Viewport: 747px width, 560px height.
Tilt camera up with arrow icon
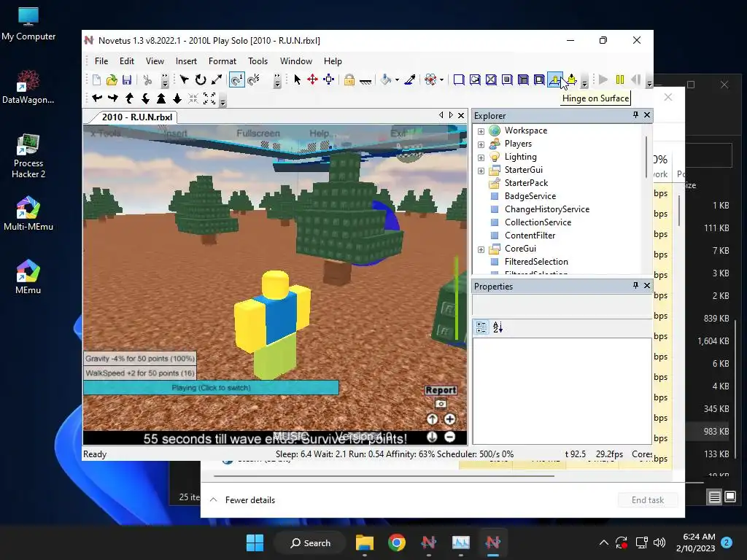click(x=129, y=98)
